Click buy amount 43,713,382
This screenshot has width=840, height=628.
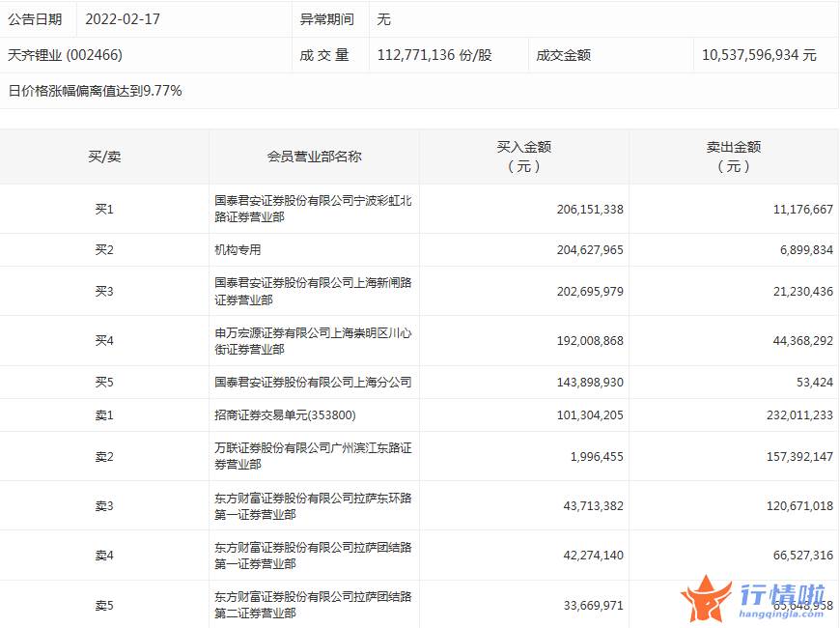[593, 506]
